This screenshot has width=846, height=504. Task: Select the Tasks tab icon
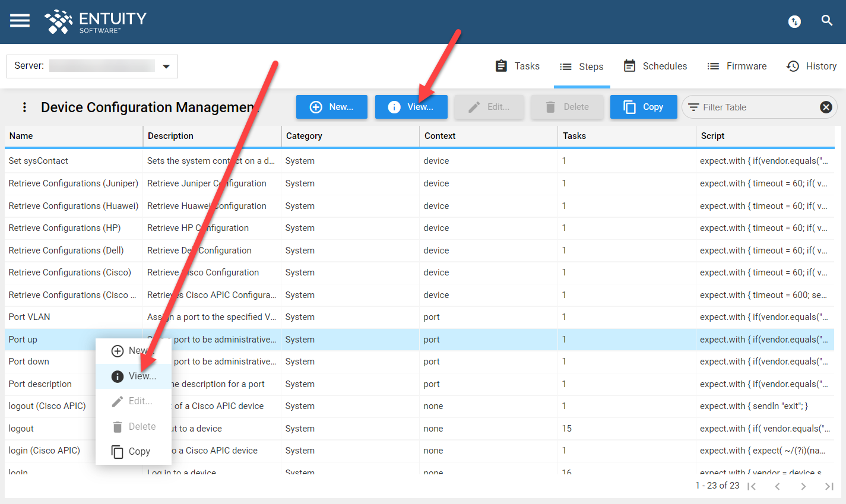point(501,66)
